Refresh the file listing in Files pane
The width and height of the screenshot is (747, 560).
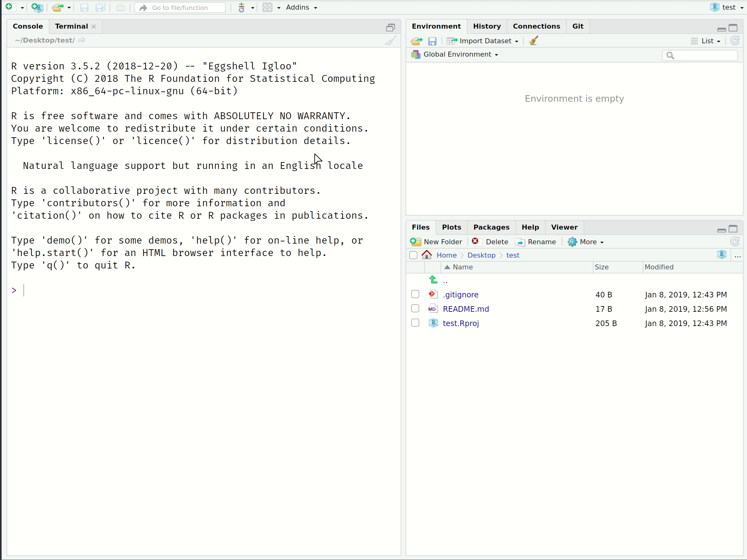735,241
